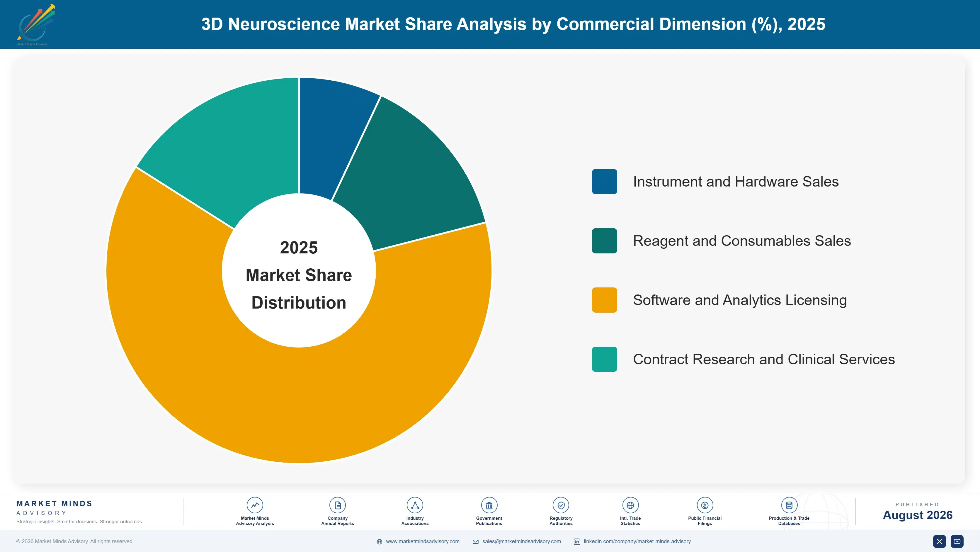Screen dimensions: 980x552
Task: Click the 'Strategic insights. Smarter decisions.' tagline
Action: click(79, 521)
